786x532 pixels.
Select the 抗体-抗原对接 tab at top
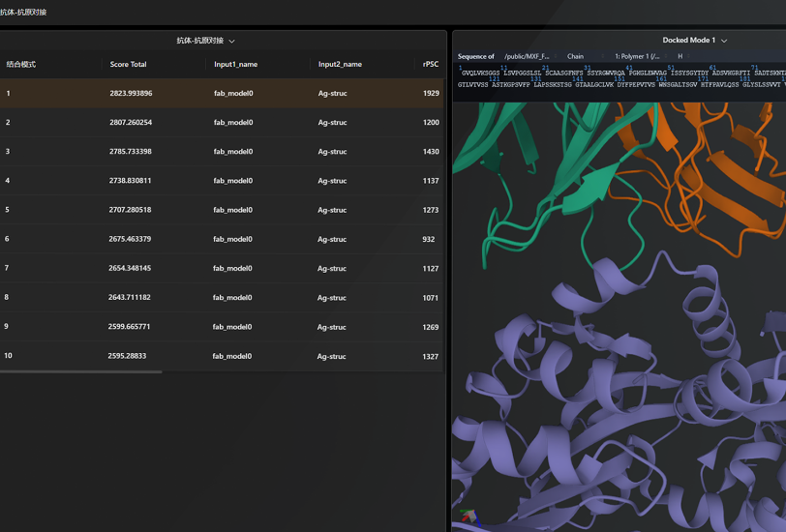tap(23, 12)
